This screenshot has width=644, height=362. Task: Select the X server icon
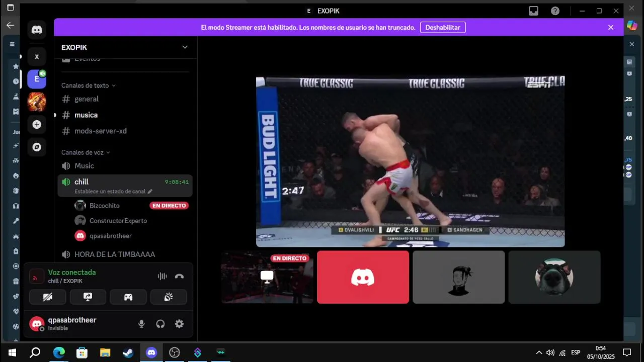[37, 57]
